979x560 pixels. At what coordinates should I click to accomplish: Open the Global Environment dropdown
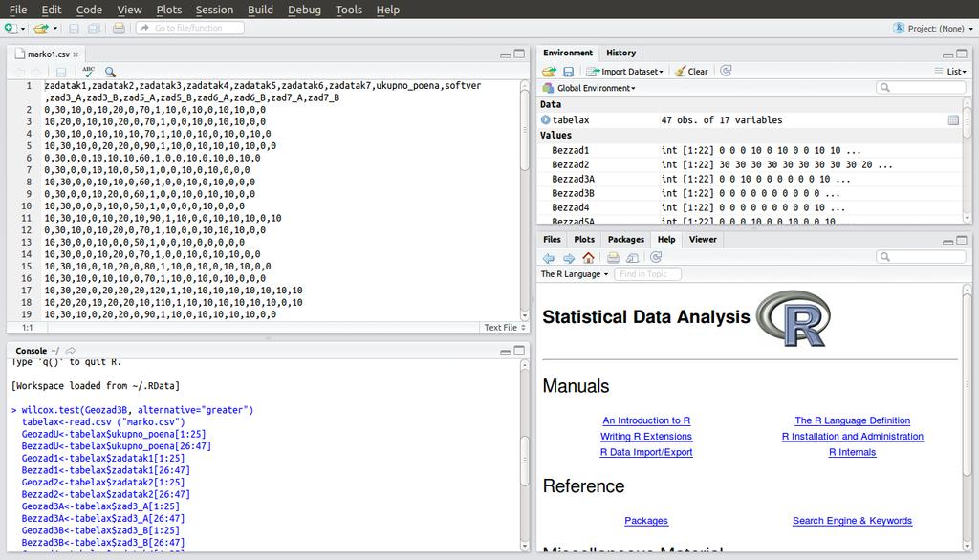click(x=589, y=88)
